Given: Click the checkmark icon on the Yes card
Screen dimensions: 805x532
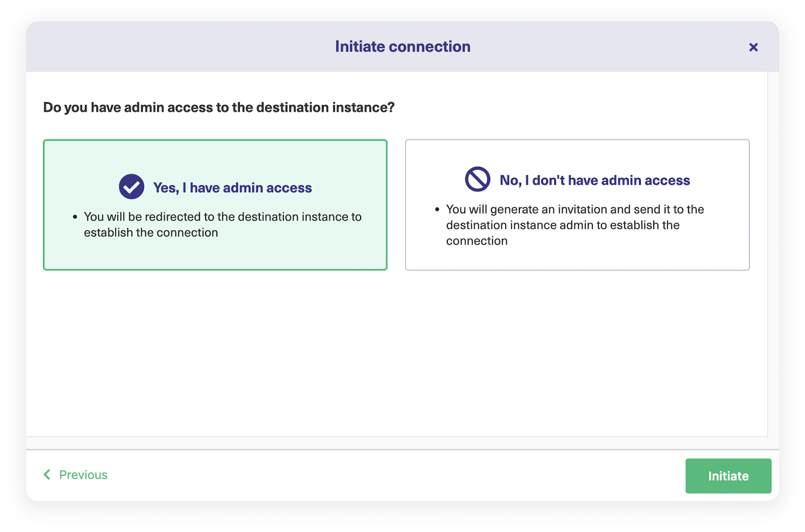Looking at the screenshot, I should point(131,186).
